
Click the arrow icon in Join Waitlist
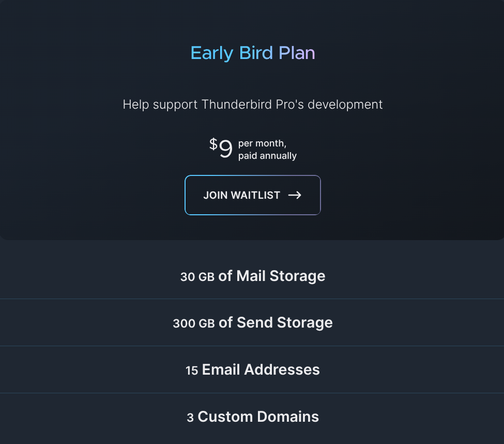295,195
